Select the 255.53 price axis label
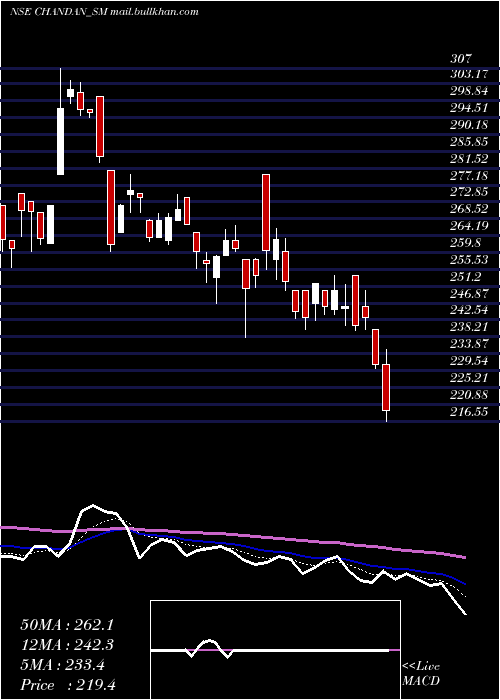The width and height of the screenshot is (500, 700). pos(469,259)
